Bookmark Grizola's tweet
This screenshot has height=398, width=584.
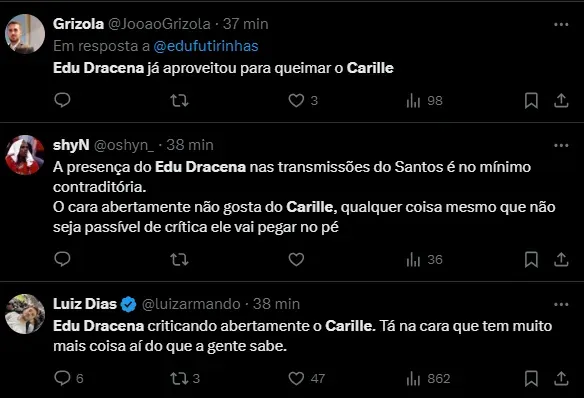tap(531, 101)
